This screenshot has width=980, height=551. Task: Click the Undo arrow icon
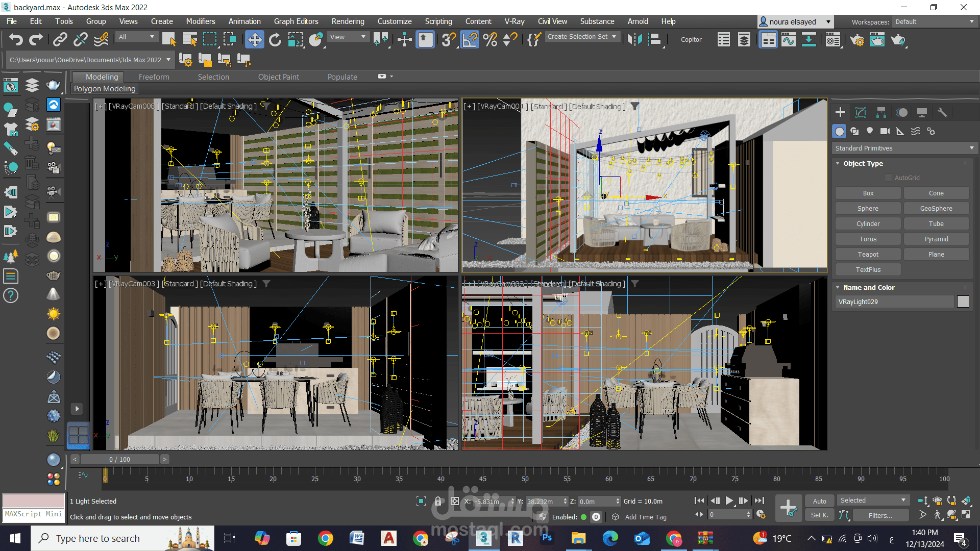click(16, 40)
